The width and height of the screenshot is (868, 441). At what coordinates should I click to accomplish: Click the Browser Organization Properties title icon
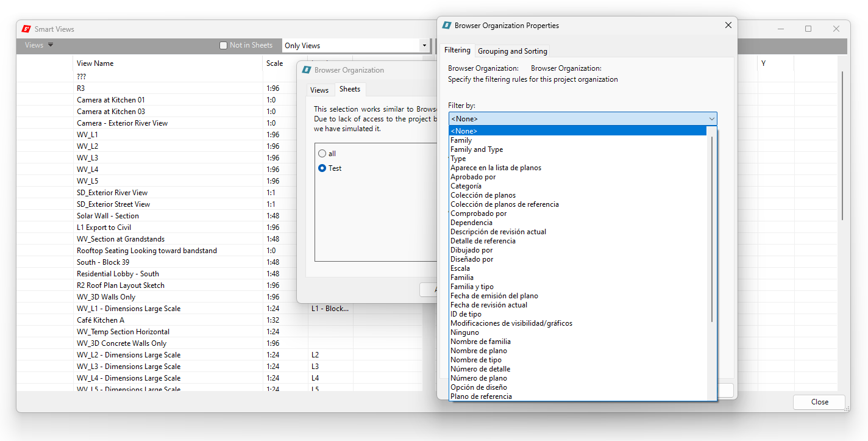447,26
